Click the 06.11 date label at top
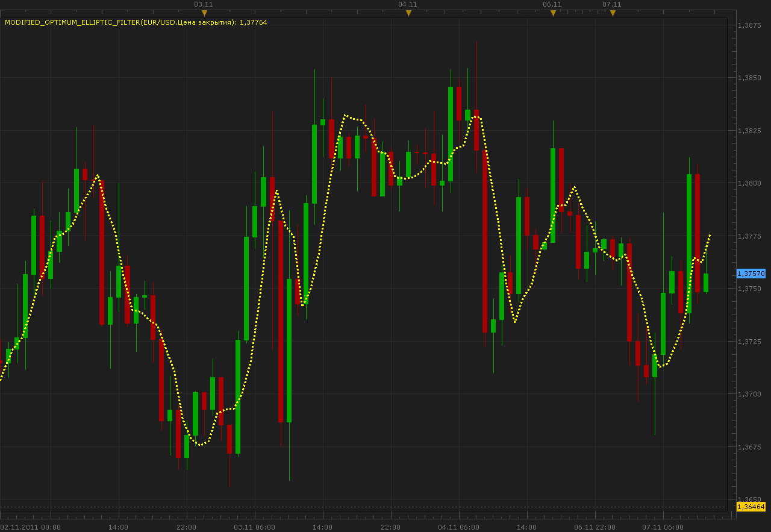The height and width of the screenshot is (532, 771). click(x=552, y=4)
